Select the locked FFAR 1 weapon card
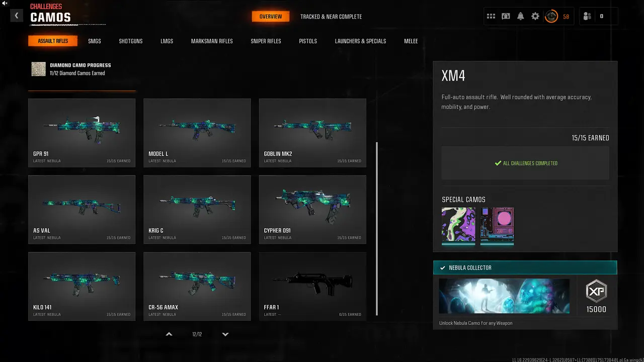This screenshot has width=644, height=362. coord(312,287)
